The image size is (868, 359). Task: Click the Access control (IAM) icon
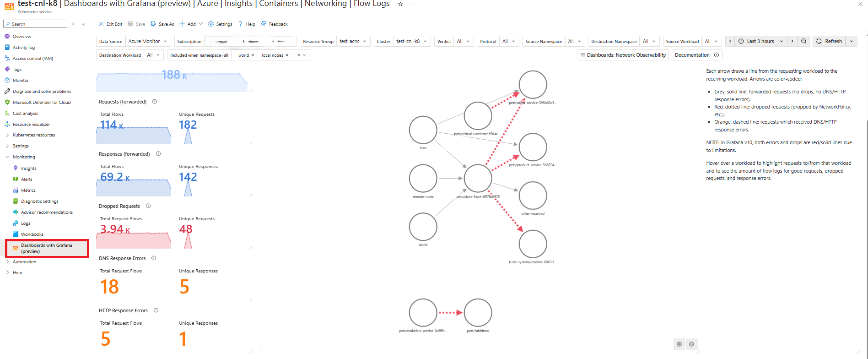pyautogui.click(x=7, y=58)
